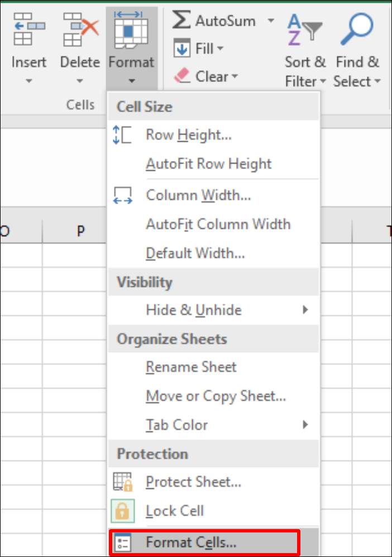Select AutoFit Column Width
Screen dimensions: 392x557
[x=218, y=224]
